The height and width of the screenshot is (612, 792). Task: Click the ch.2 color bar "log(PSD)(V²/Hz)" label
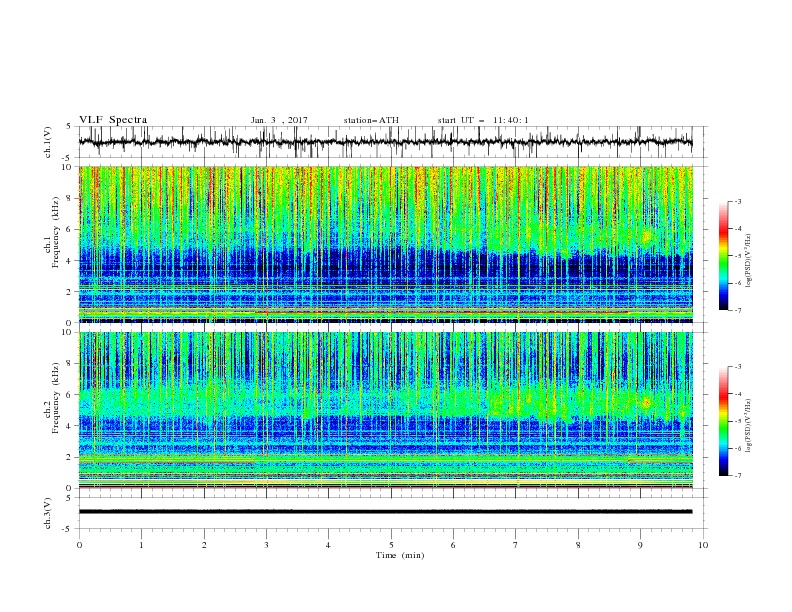click(x=749, y=426)
